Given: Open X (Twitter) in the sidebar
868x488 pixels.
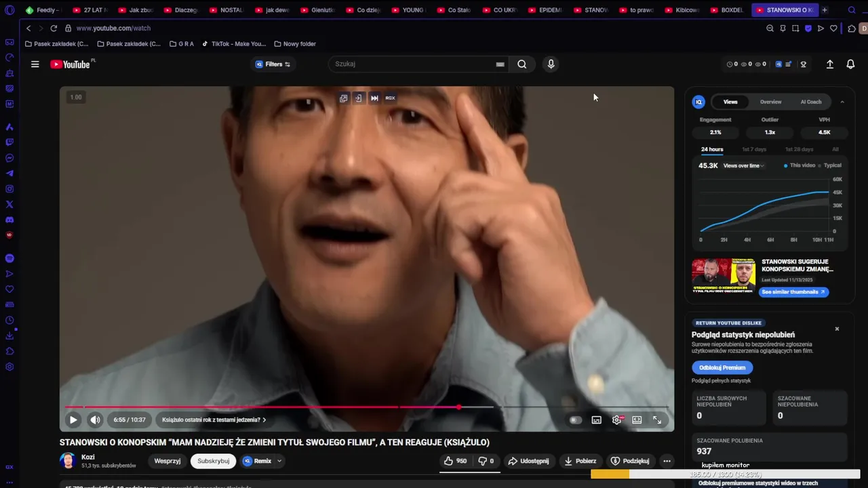Looking at the screenshot, I should pyautogui.click(x=9, y=205).
